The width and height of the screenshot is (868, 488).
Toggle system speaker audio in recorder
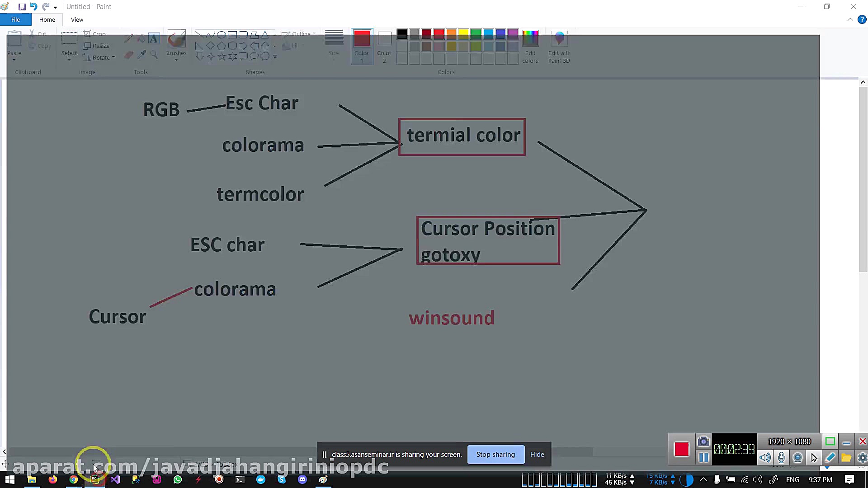coord(765,458)
